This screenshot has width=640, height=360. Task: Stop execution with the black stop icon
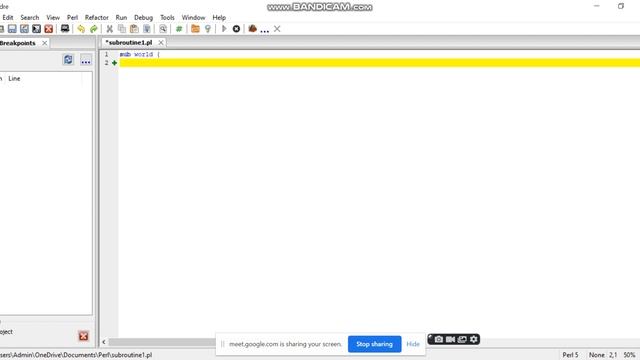(236, 29)
